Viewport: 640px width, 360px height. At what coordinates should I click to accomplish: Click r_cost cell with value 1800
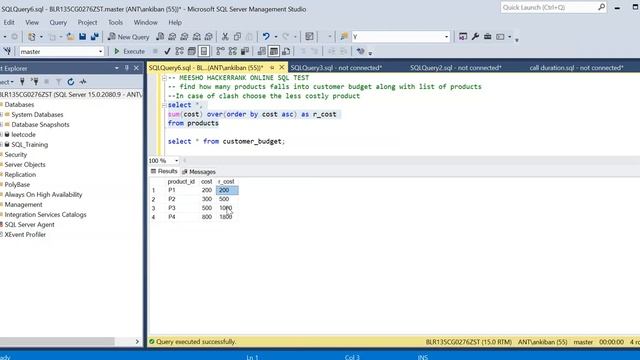(227, 217)
